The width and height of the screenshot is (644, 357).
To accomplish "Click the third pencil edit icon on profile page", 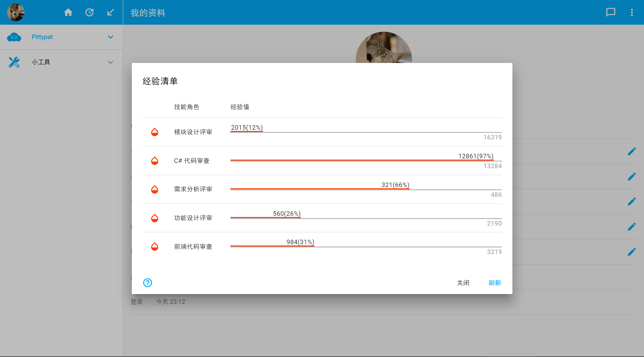I will pos(632,201).
